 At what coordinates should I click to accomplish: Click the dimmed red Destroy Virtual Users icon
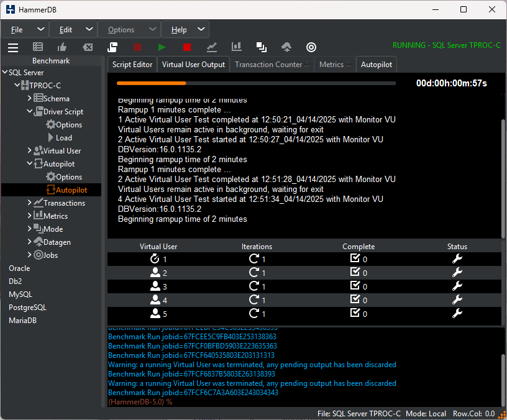click(137, 47)
